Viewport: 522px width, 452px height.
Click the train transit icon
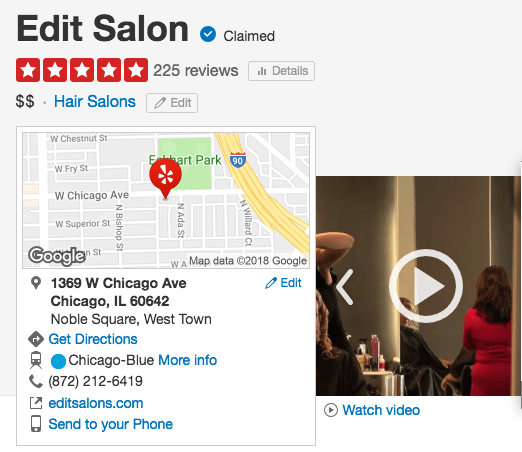pyautogui.click(x=36, y=360)
